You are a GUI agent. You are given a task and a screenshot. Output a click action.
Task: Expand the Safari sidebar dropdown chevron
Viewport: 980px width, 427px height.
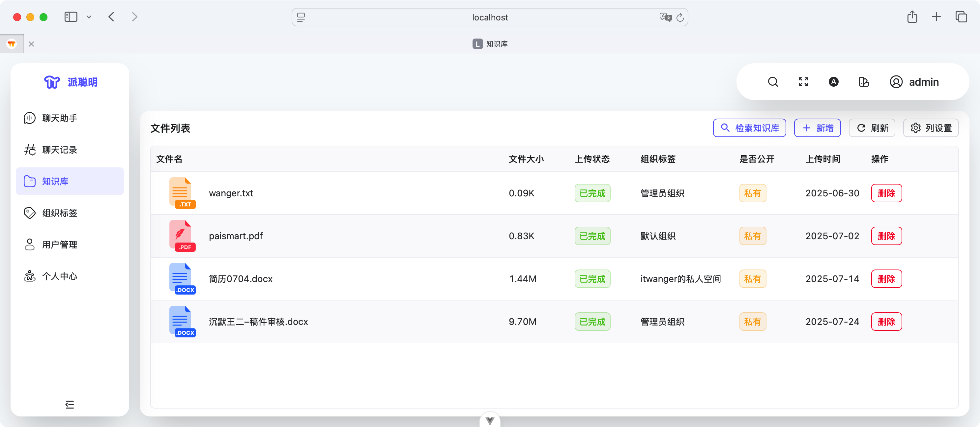(89, 17)
